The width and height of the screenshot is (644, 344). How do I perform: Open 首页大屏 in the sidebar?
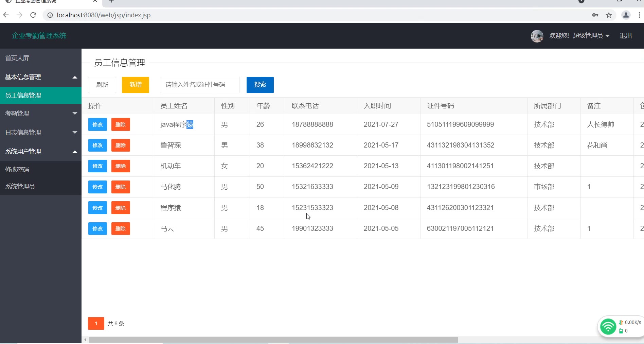click(17, 58)
